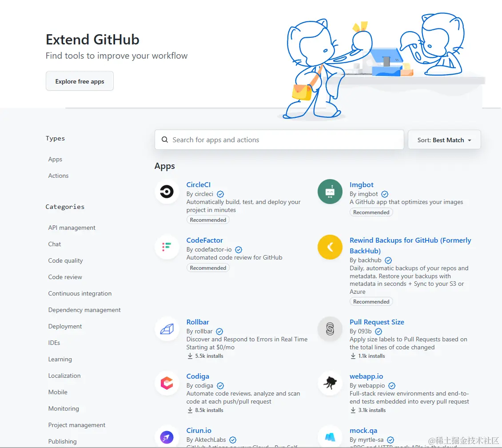Click the webapp.io installs download icon
Screen dimensions: 502x448
pos(353,410)
